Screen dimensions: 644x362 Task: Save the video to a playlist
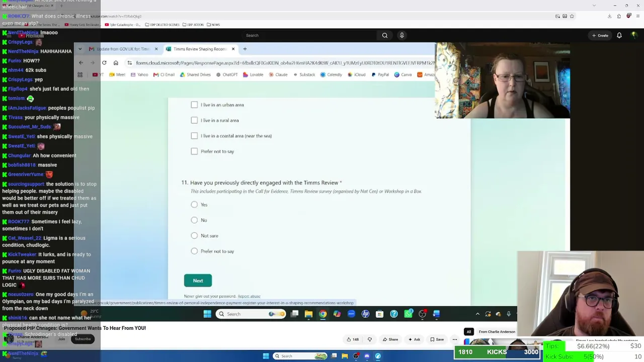tap(437, 339)
